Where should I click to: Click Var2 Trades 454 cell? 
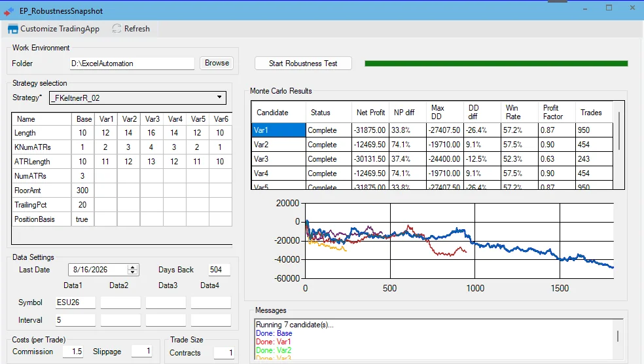tap(594, 145)
